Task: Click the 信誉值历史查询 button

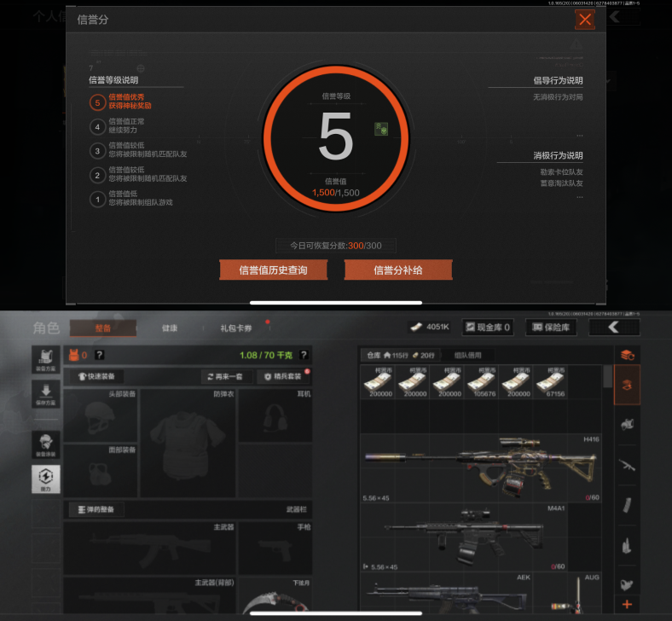Action: pyautogui.click(x=274, y=270)
